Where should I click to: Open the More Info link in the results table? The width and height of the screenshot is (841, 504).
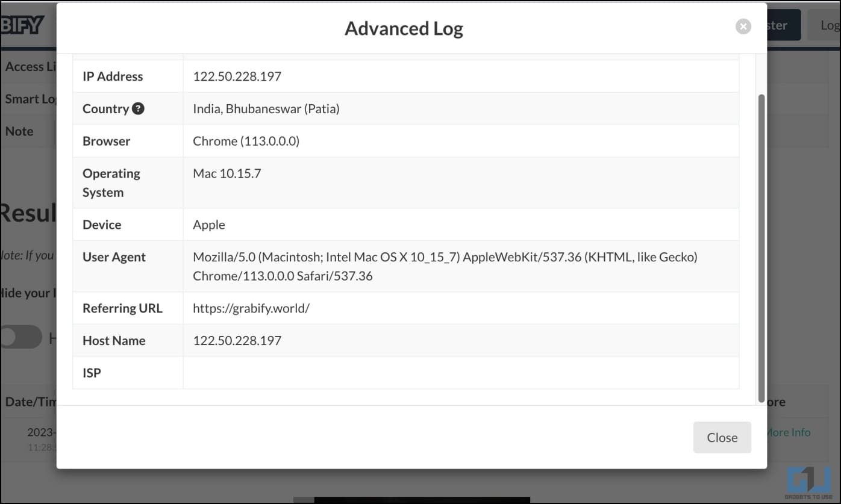[789, 432]
